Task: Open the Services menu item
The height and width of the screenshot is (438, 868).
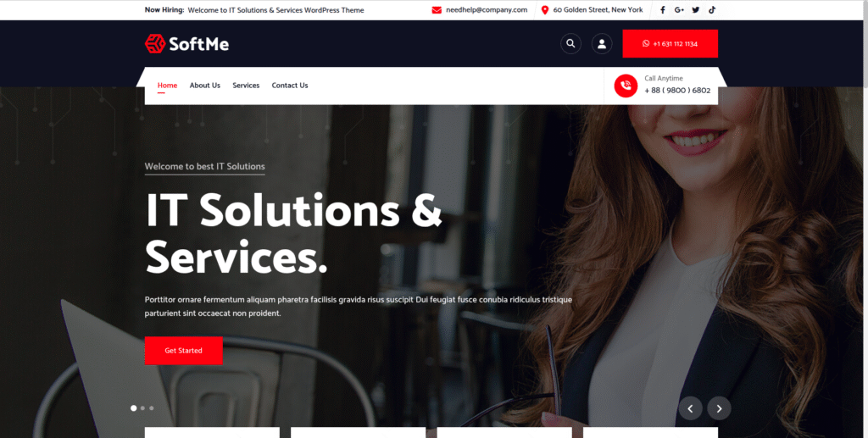Action: [x=246, y=86]
